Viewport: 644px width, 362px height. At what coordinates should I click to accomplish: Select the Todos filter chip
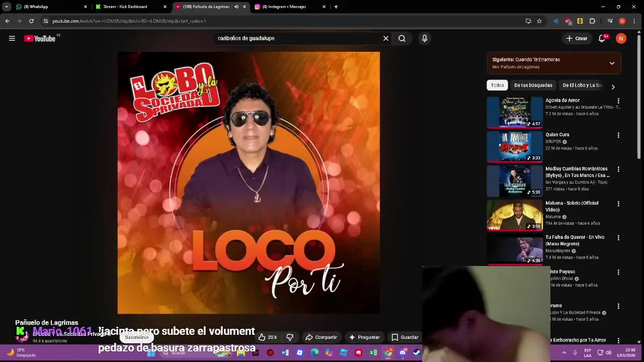pyautogui.click(x=497, y=85)
